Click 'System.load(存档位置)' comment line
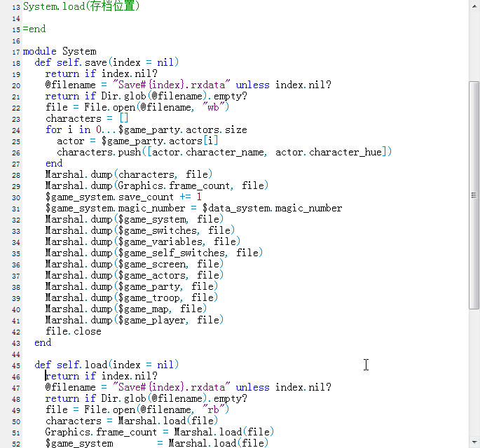Image resolution: width=480 pixels, height=448 pixels. coord(81,6)
